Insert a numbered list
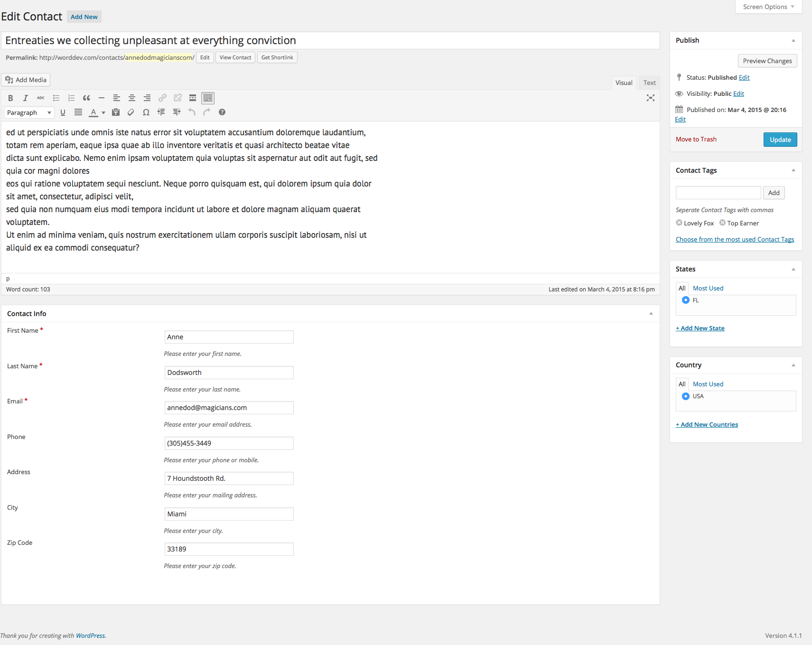The width and height of the screenshot is (812, 645). pos(71,98)
